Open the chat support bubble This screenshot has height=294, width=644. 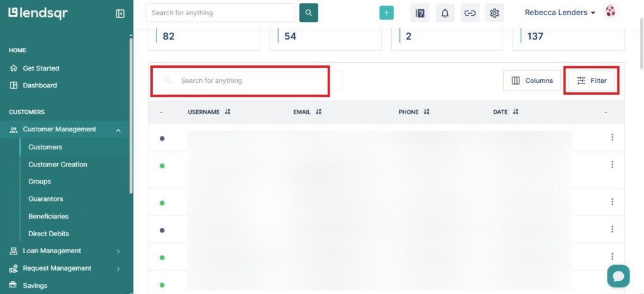click(x=618, y=276)
